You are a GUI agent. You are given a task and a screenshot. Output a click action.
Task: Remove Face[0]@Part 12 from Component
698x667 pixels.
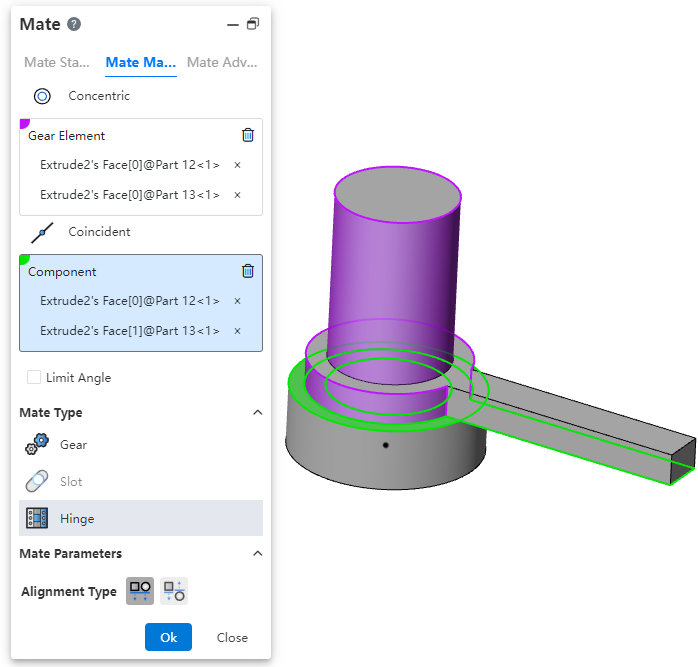click(237, 301)
